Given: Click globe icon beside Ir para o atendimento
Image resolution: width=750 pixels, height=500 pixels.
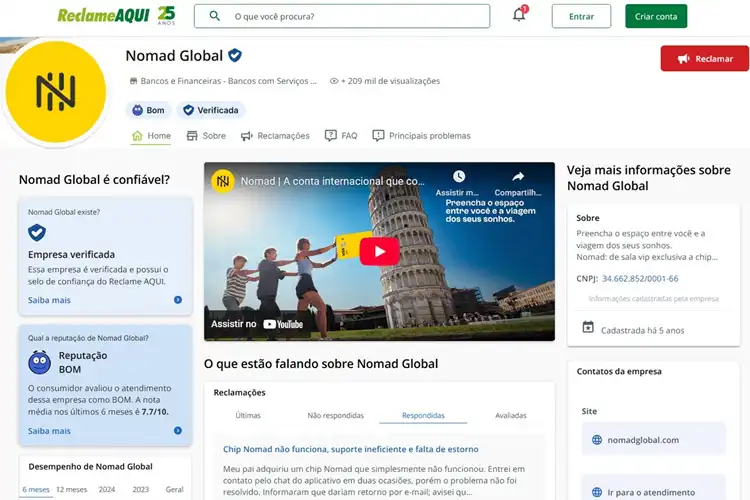Looking at the screenshot, I should (597, 492).
